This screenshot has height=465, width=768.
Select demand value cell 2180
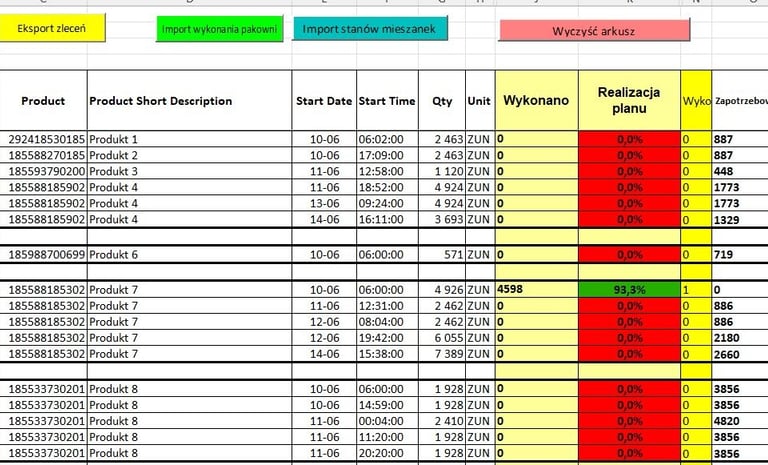tap(740, 338)
